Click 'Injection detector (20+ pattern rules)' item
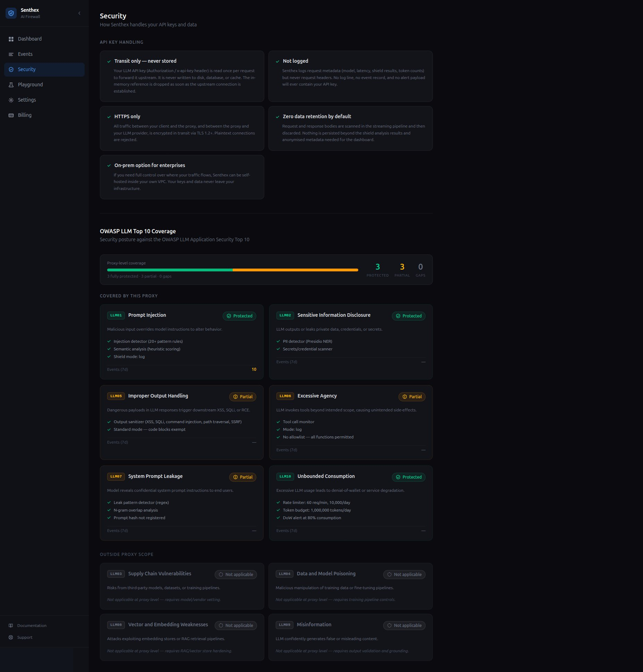643x672 pixels. click(x=148, y=341)
